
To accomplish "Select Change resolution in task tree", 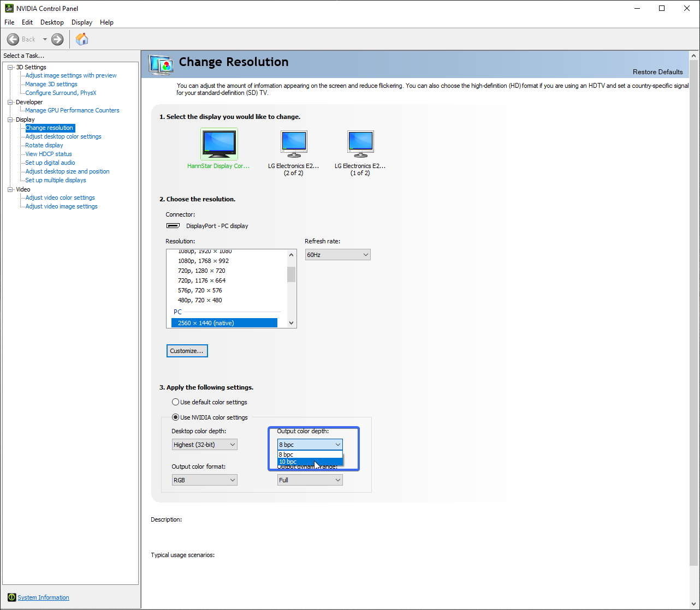I will coord(50,128).
